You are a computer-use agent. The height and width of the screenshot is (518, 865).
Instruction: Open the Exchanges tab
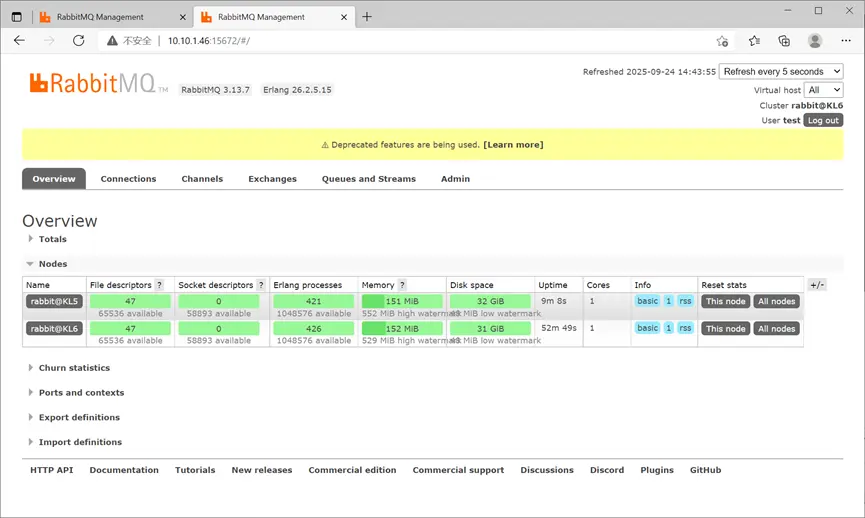272,179
